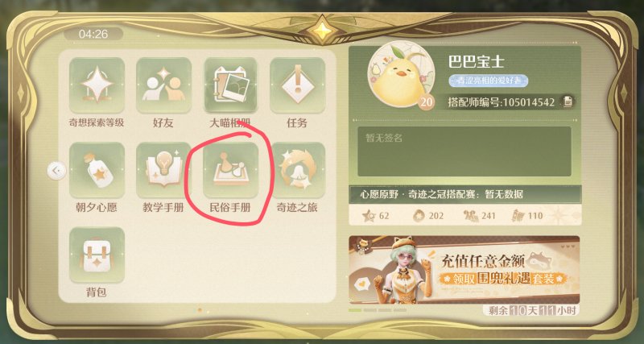The height and width of the screenshot is (344, 644).
Task: Click the level 20 badge
Action: [427, 102]
